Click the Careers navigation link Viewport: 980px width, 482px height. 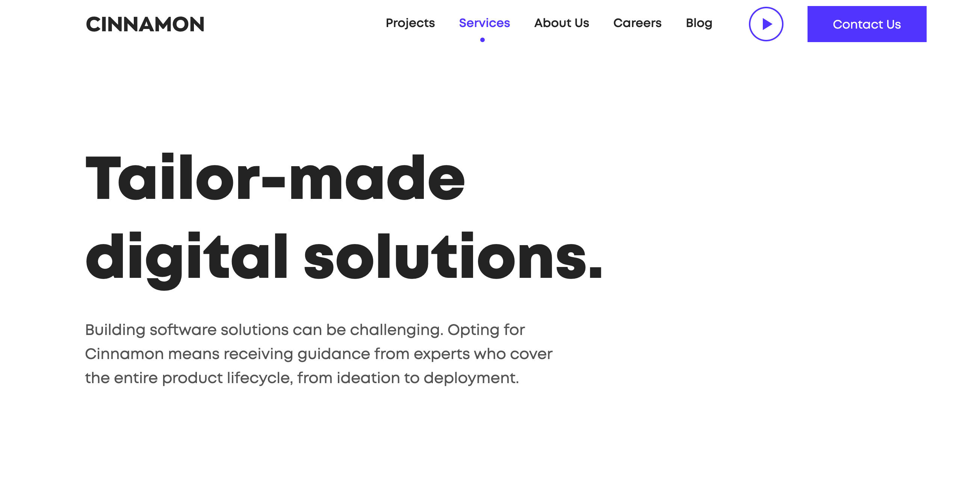click(637, 24)
